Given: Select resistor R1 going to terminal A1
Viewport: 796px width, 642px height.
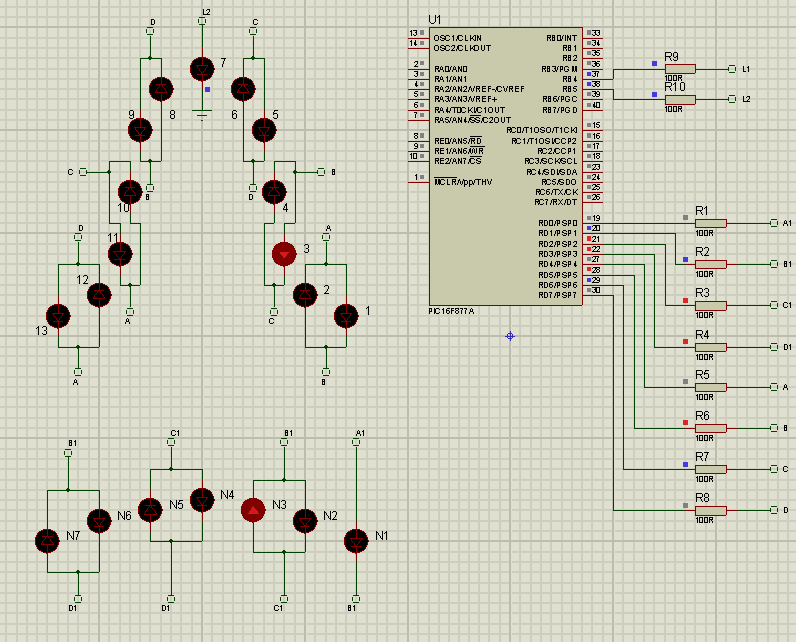Looking at the screenshot, I should click(710, 223).
